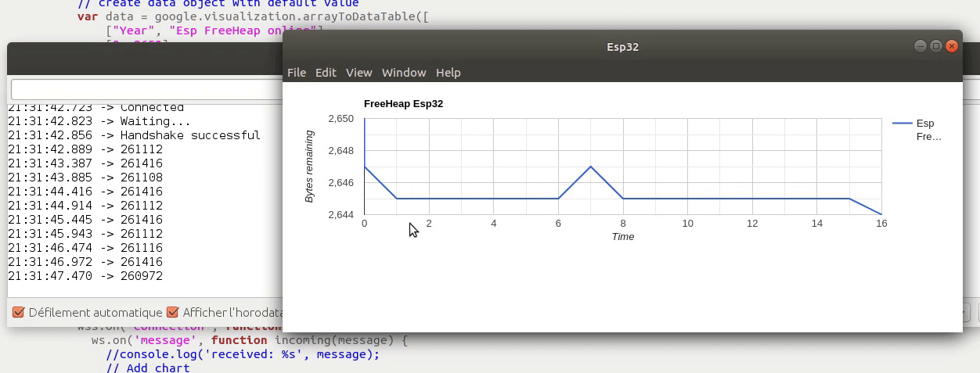This screenshot has height=373, width=980.
Task: Click the chart line peak at time 7
Action: click(x=591, y=167)
